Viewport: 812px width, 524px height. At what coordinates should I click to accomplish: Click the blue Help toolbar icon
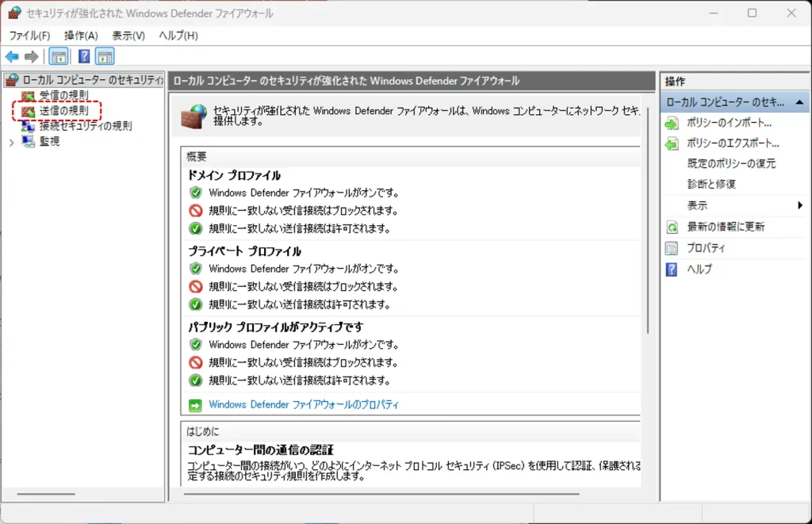click(x=83, y=56)
